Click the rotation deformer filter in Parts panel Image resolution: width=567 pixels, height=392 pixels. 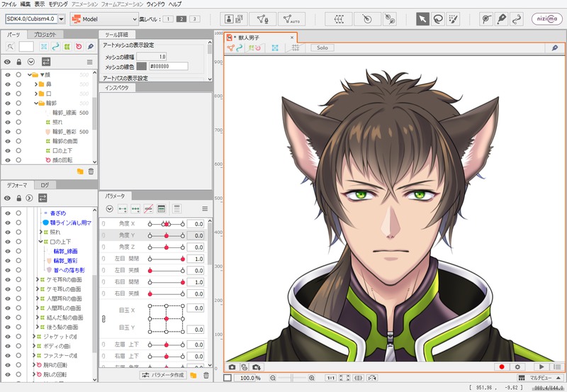pyautogui.click(x=79, y=46)
